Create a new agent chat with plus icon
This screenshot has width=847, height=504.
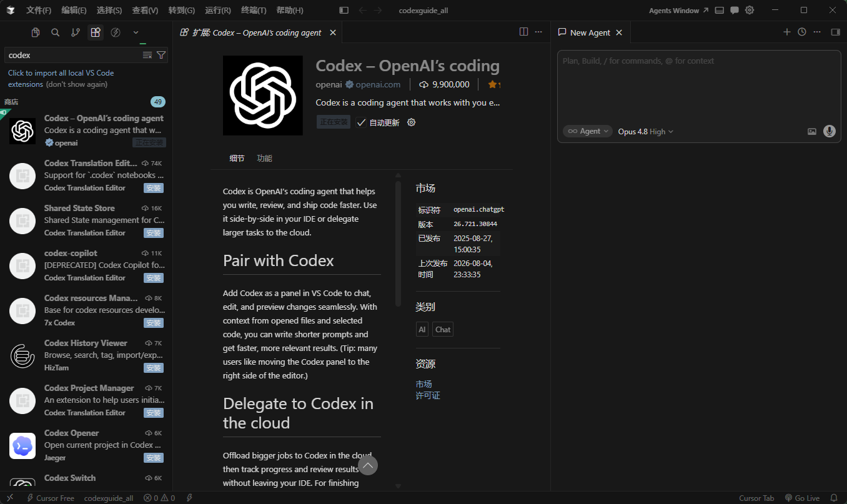click(x=787, y=32)
